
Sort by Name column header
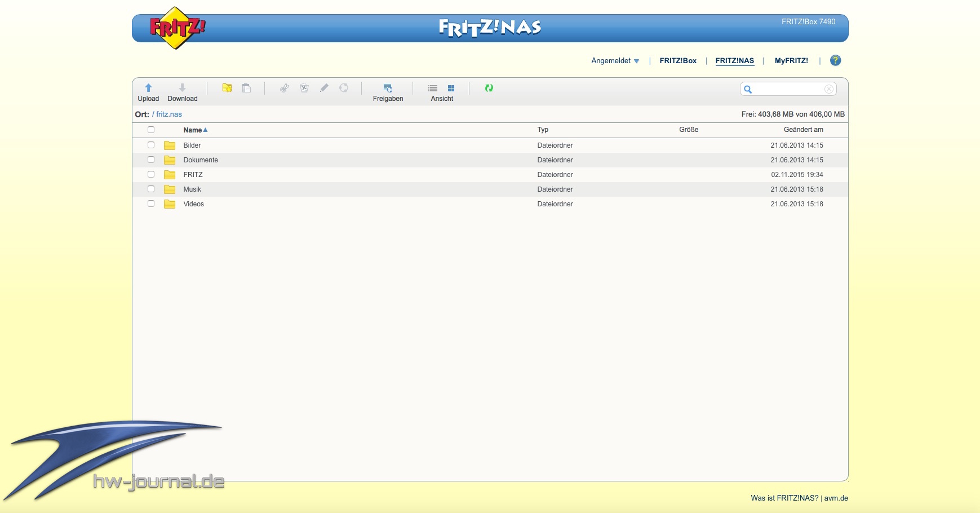click(196, 130)
